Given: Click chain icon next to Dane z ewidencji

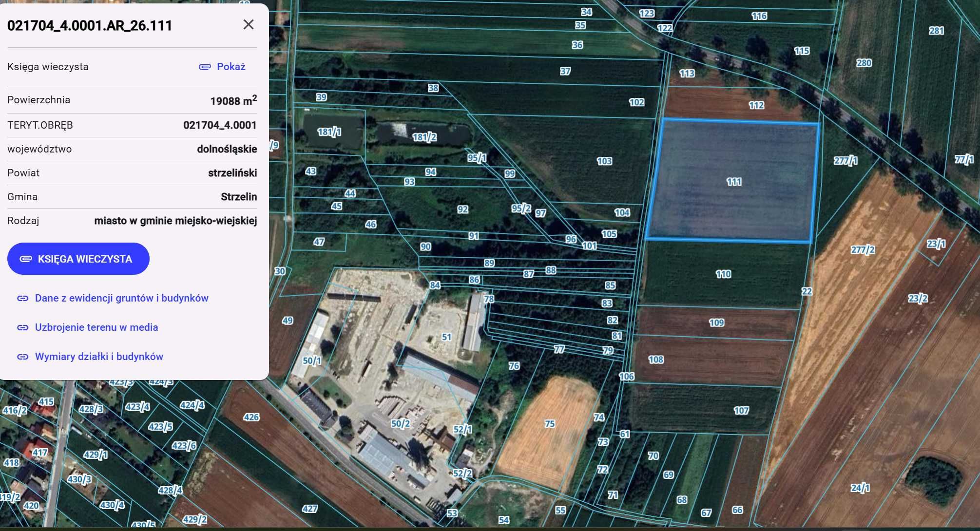Looking at the screenshot, I should (x=23, y=298).
